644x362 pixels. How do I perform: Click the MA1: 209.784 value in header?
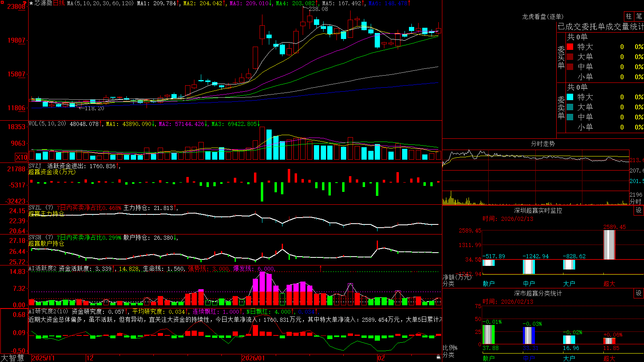157,3
